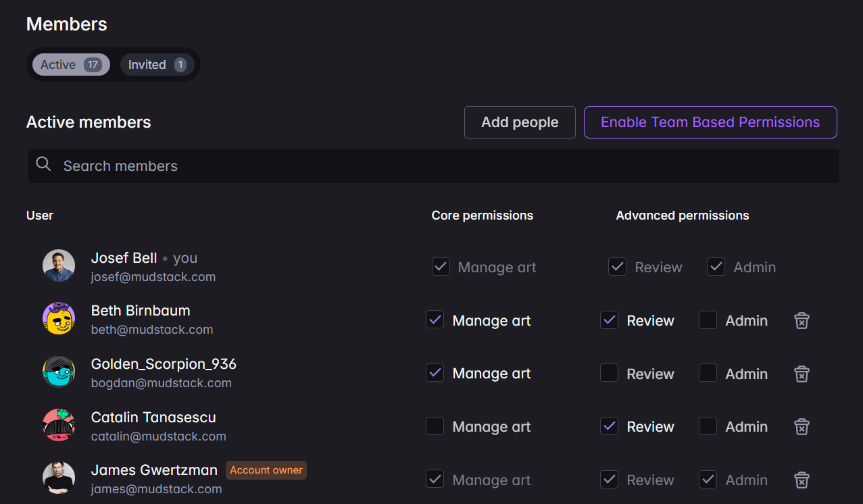The width and height of the screenshot is (863, 504).
Task: Switch to the Invited tab
Action: (157, 64)
